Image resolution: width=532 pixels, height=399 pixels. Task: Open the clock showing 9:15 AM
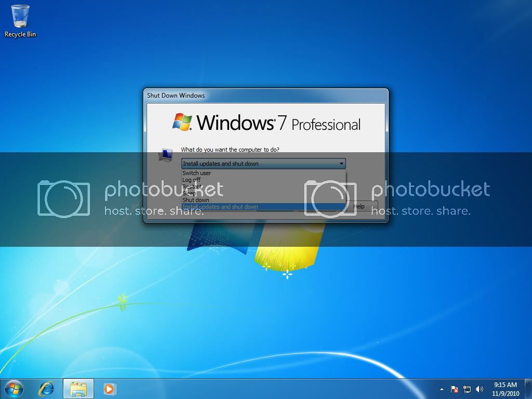[505, 389]
